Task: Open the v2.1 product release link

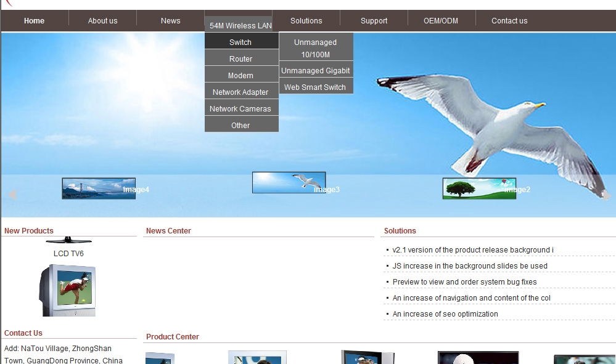Action: point(472,250)
